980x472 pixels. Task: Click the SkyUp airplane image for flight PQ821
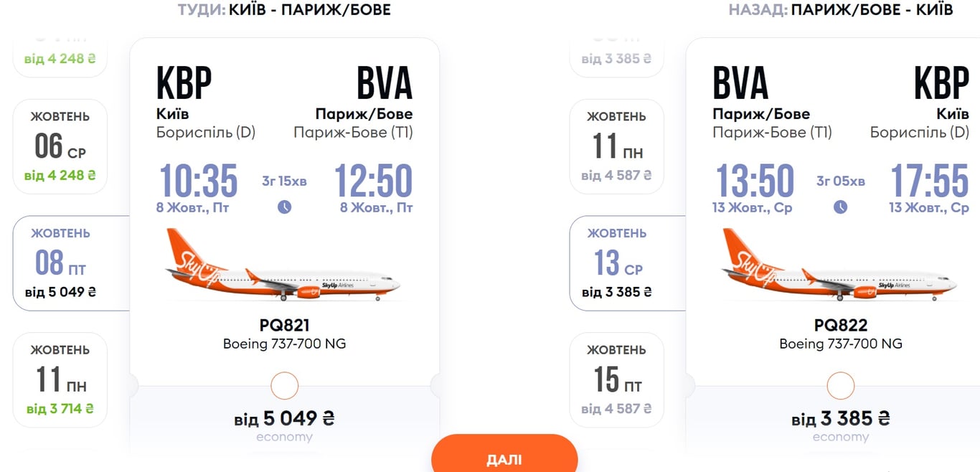pos(283,265)
